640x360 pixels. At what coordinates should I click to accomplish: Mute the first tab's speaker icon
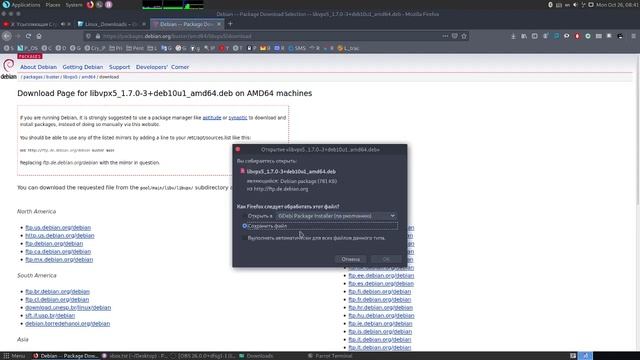(x=63, y=24)
